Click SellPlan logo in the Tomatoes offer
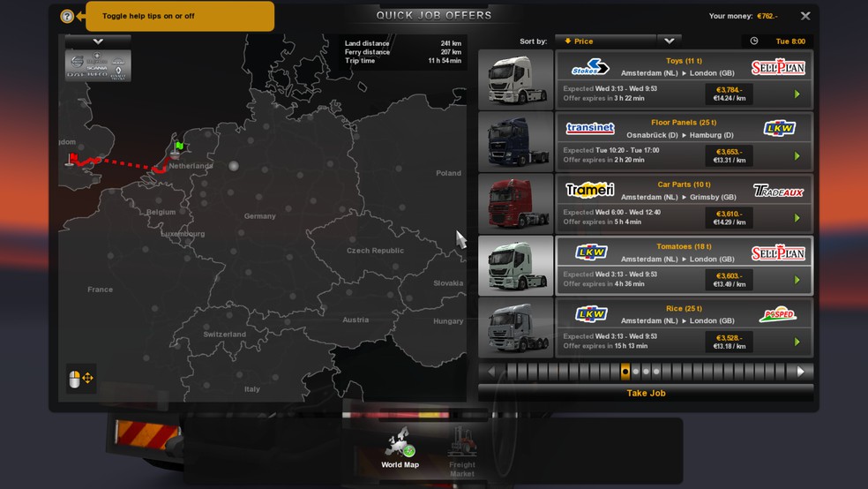868x489 pixels. tap(778, 253)
